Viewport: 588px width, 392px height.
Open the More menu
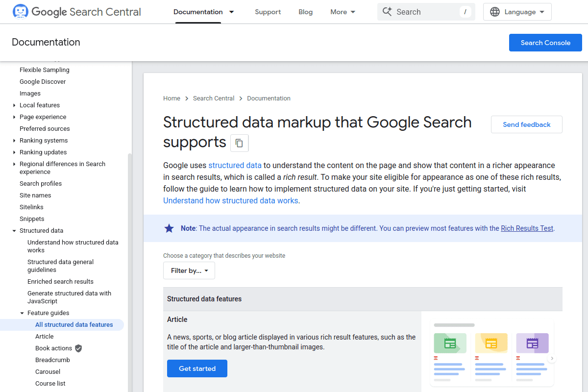click(343, 12)
